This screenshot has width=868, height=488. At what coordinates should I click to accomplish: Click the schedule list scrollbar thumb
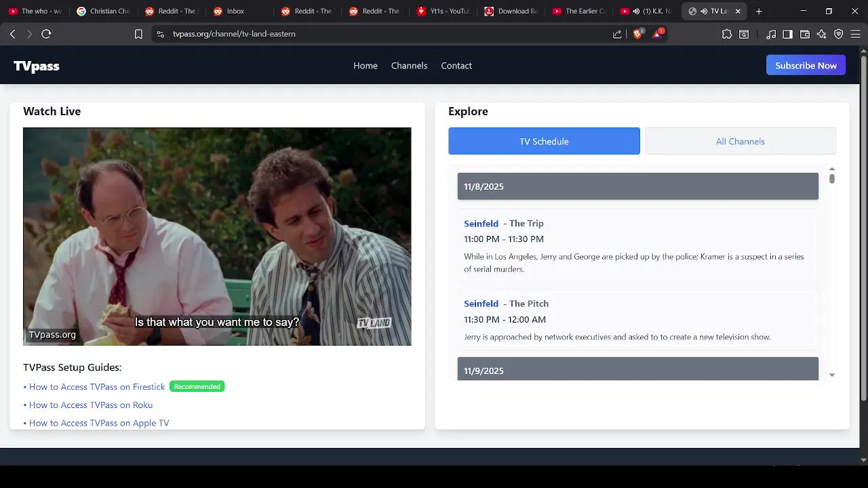pos(832,178)
